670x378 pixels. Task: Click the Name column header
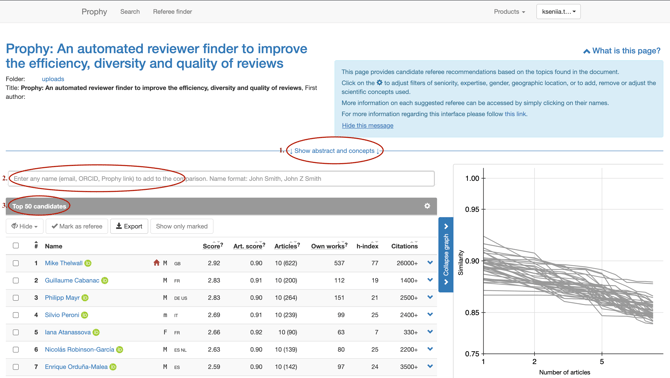click(x=53, y=246)
